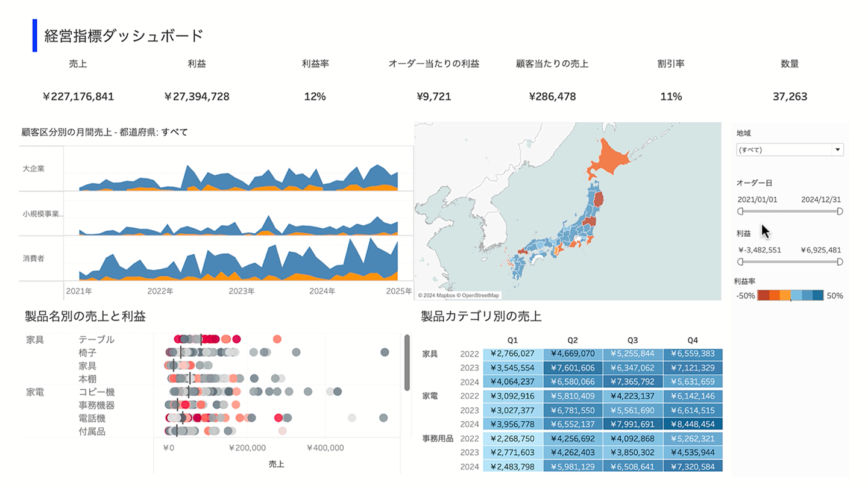The image size is (868, 488).
Task: Click the ¥286,478 sales per customer value
Action: click(x=552, y=96)
